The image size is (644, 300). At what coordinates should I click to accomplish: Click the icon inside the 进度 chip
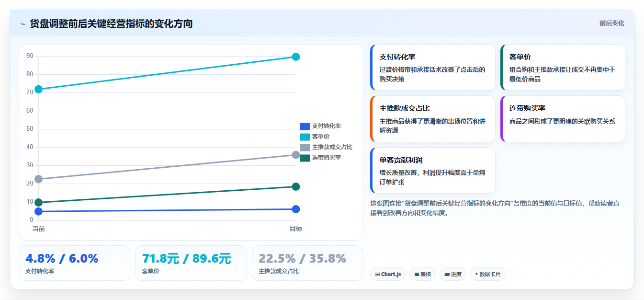447,275
